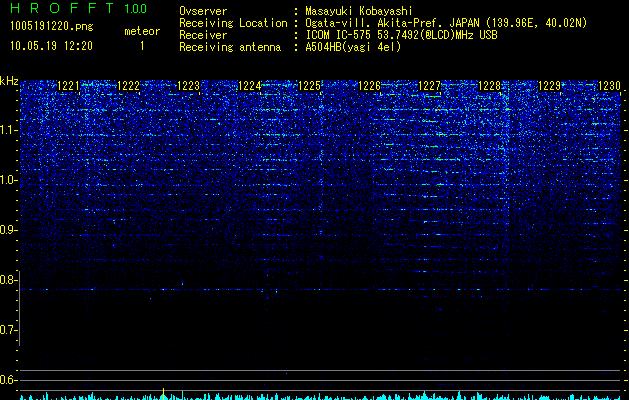Click the 0.6 frequency axis label
Viewport: 629px width, 400px height.
pos(8,380)
